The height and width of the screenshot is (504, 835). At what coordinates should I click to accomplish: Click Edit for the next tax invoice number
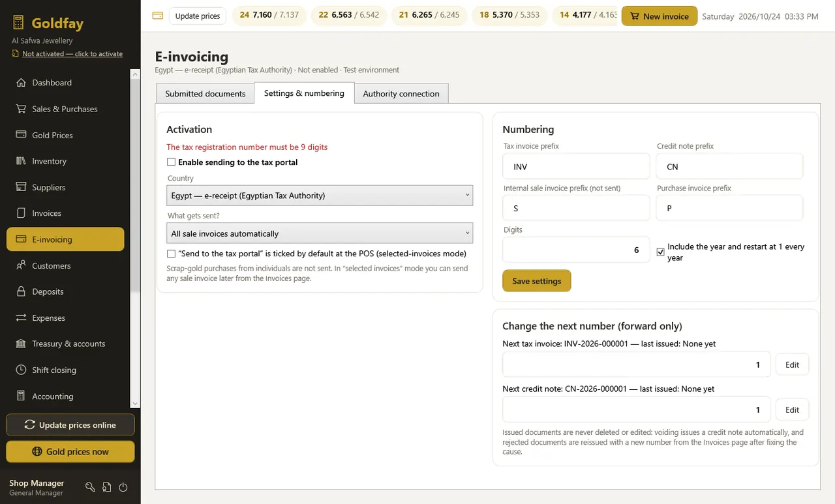click(792, 364)
